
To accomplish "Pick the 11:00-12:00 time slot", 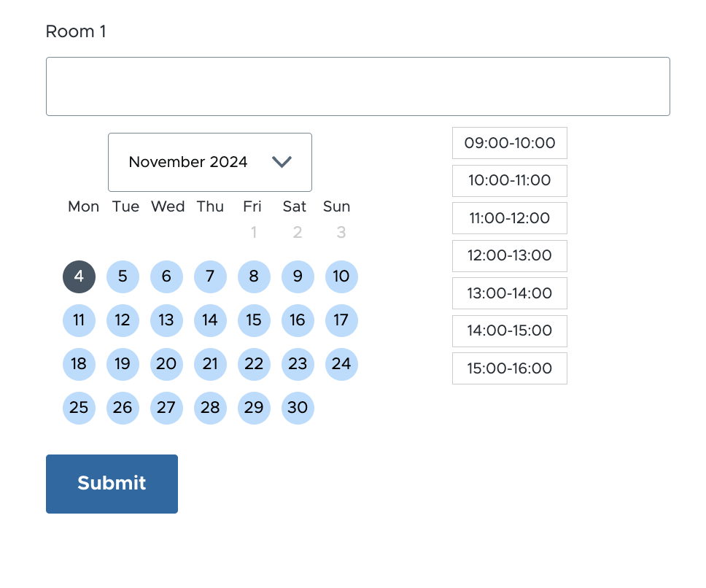I will pos(509,217).
